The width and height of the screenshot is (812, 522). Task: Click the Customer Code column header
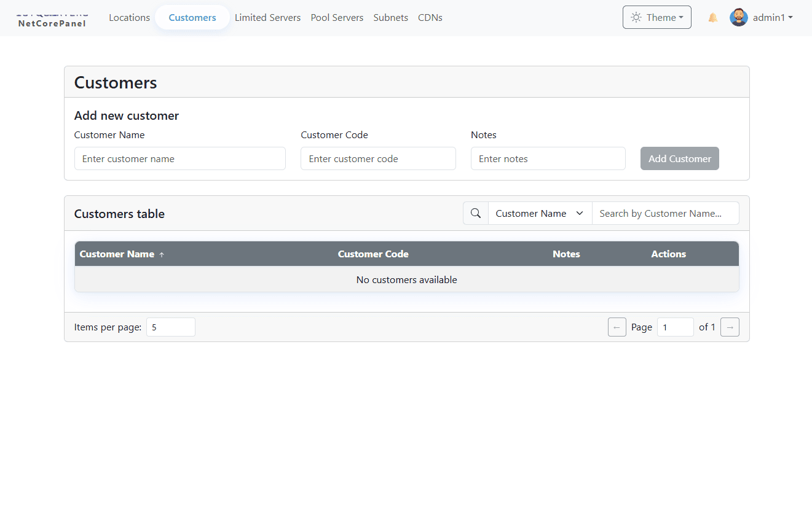tap(373, 254)
